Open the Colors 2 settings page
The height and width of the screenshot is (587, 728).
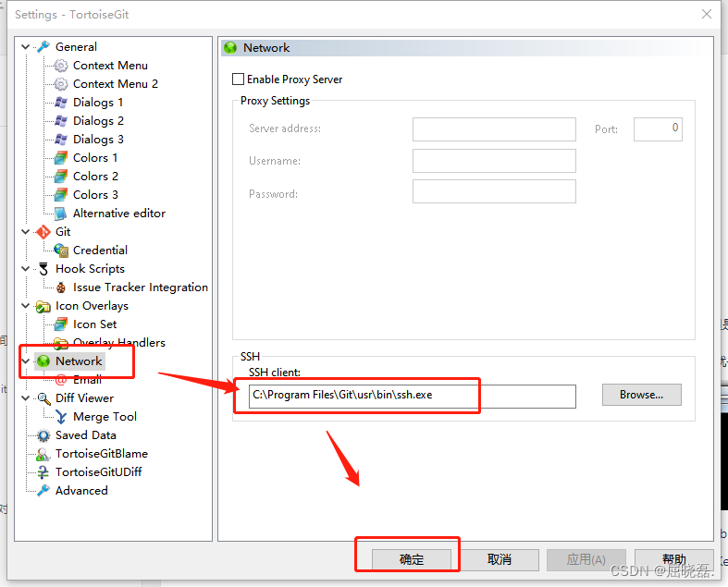(95, 177)
